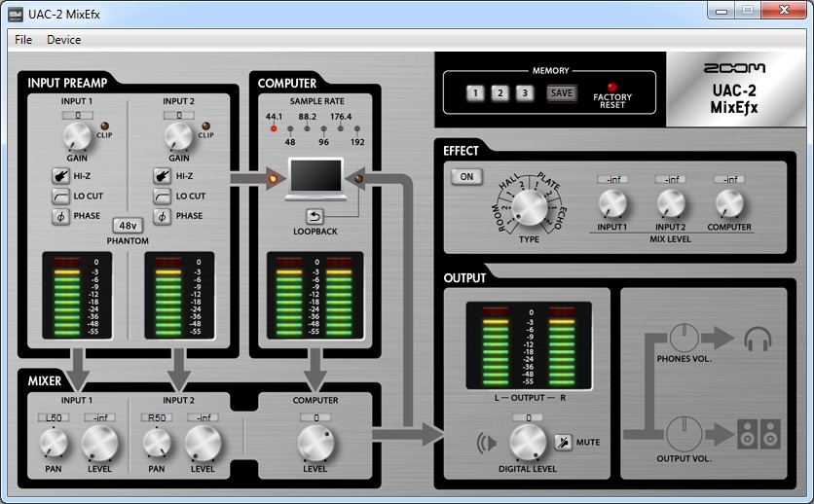This screenshot has height=504, width=814.
Task: Close the UAC-2 MixEfx window
Action: [784, 11]
